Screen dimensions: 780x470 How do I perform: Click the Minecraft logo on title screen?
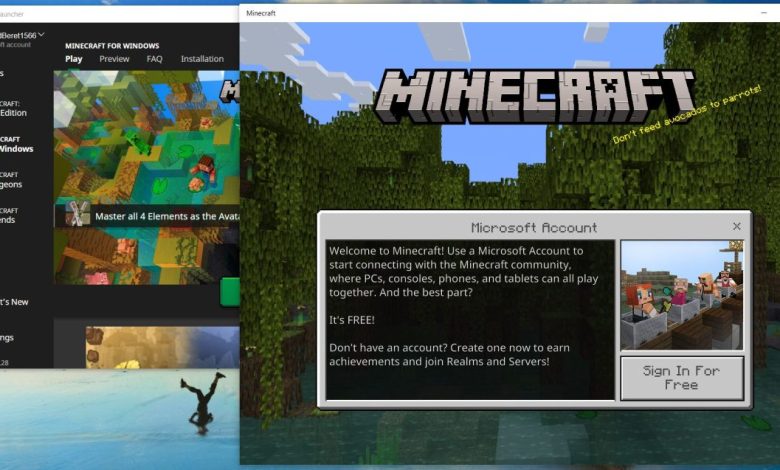[535, 96]
